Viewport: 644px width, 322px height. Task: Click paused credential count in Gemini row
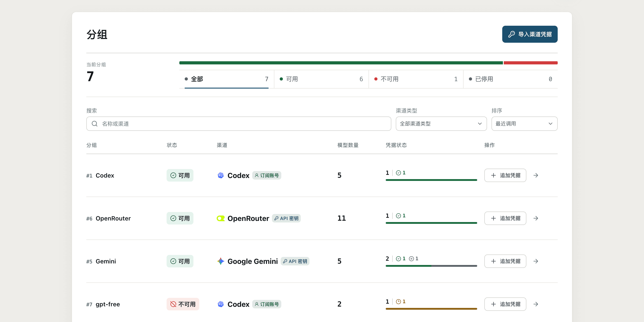pyautogui.click(x=414, y=259)
